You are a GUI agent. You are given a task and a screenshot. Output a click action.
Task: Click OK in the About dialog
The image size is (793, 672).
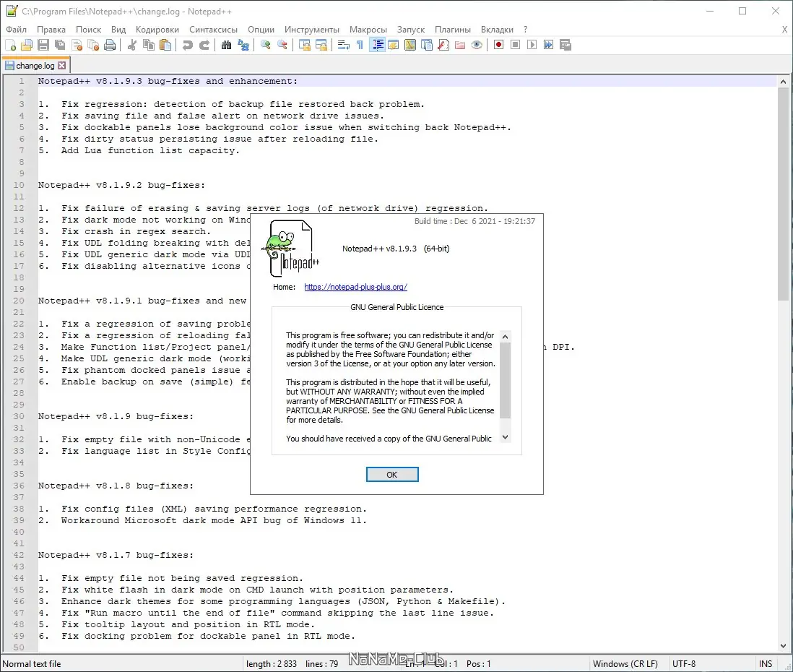(392, 475)
